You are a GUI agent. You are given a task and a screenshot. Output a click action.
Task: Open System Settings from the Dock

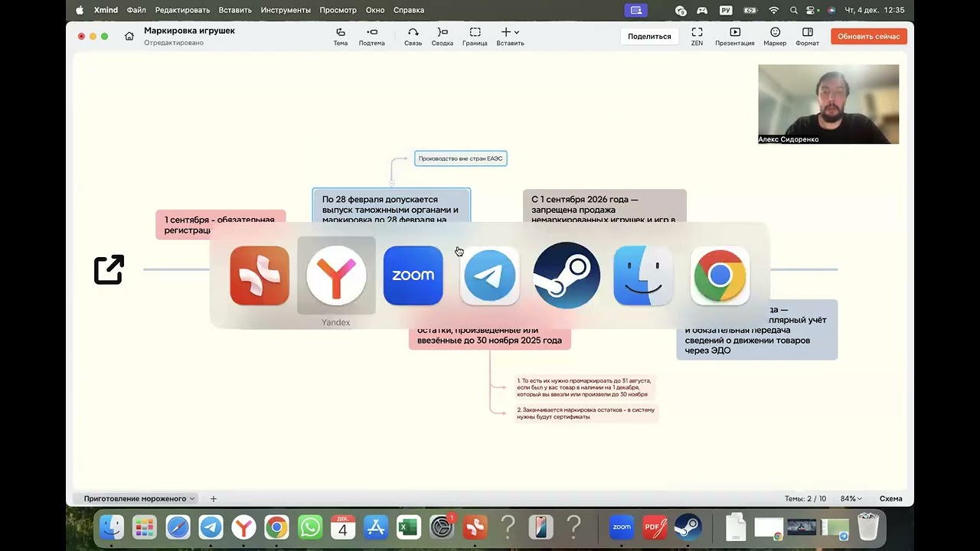click(443, 527)
